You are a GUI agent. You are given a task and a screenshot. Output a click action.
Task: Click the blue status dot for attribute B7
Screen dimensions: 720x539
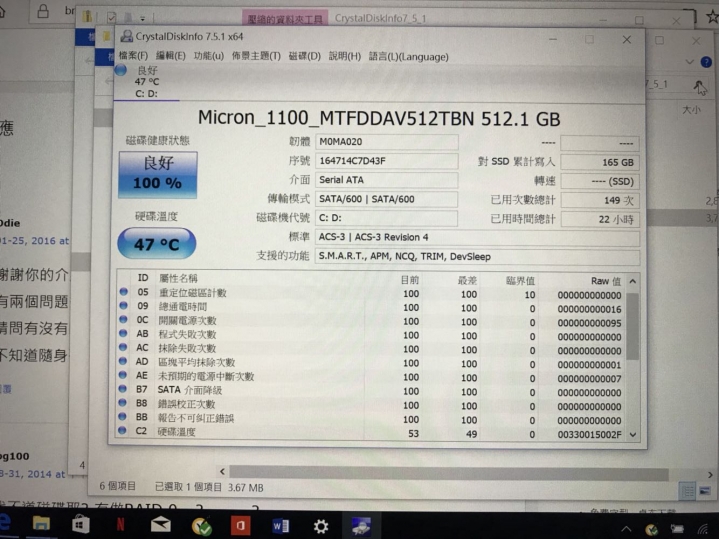point(123,389)
